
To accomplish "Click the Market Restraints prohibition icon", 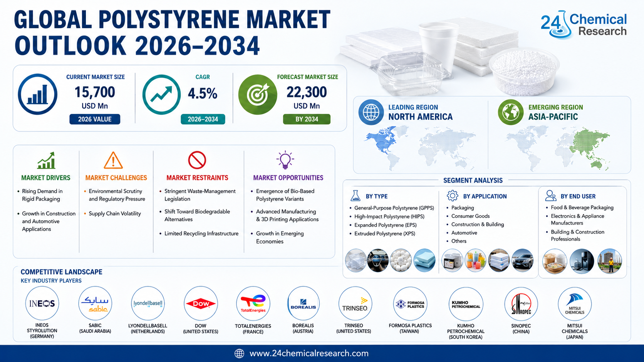I will coord(197,160).
